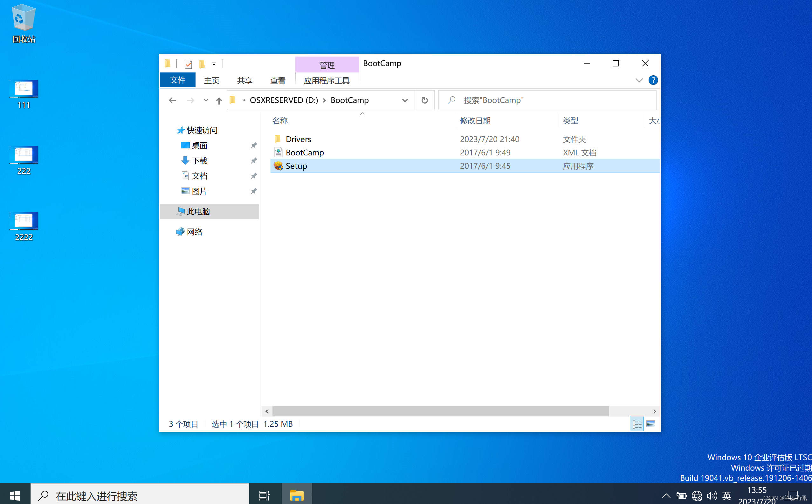Switch to details view icon in status bar
The height and width of the screenshot is (504, 812).
(637, 424)
